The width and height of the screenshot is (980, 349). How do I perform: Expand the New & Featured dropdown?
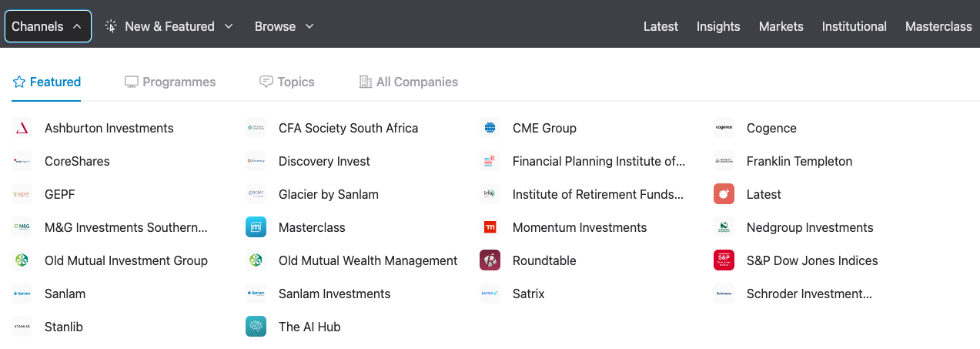point(169,26)
